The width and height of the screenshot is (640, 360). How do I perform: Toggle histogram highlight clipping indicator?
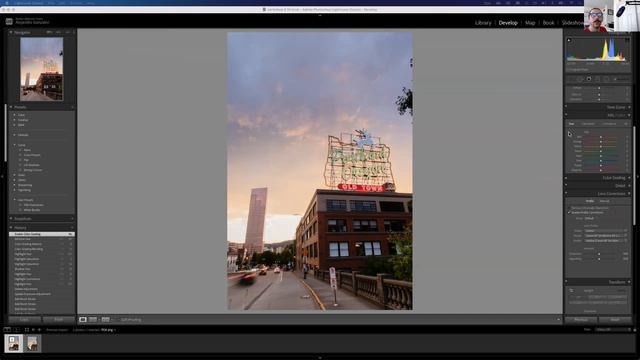pos(627,40)
